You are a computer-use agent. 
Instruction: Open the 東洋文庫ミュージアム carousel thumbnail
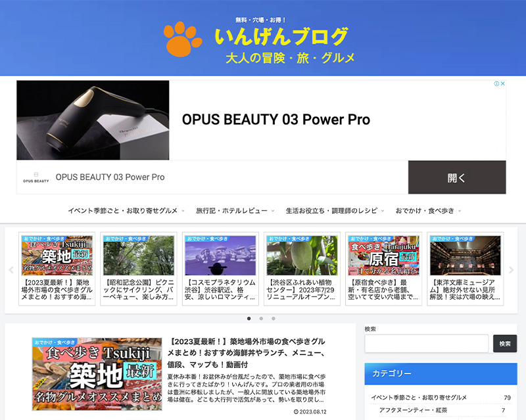point(466,255)
